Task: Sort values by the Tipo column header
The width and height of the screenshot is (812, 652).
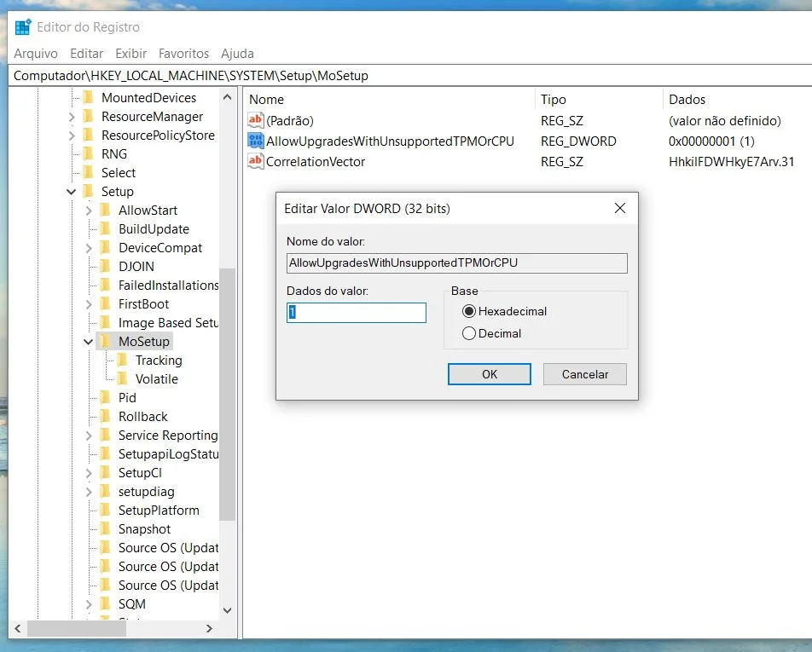Action: (x=599, y=100)
